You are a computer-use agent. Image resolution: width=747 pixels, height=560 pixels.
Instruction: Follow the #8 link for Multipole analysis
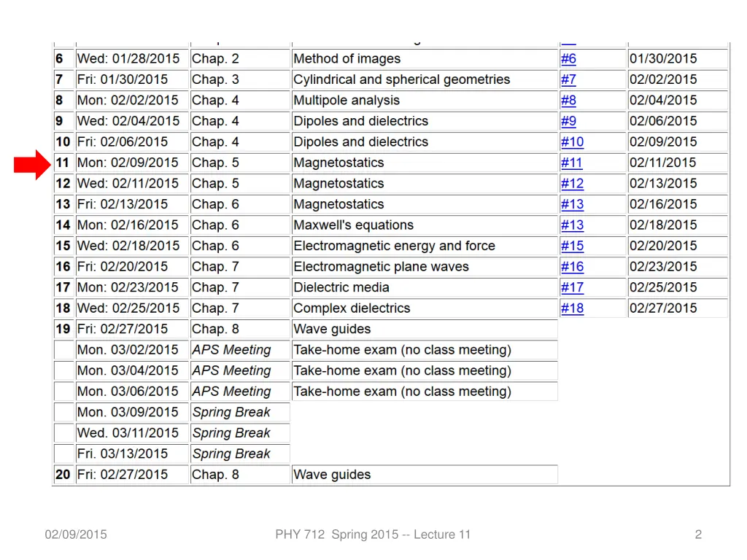pos(568,101)
